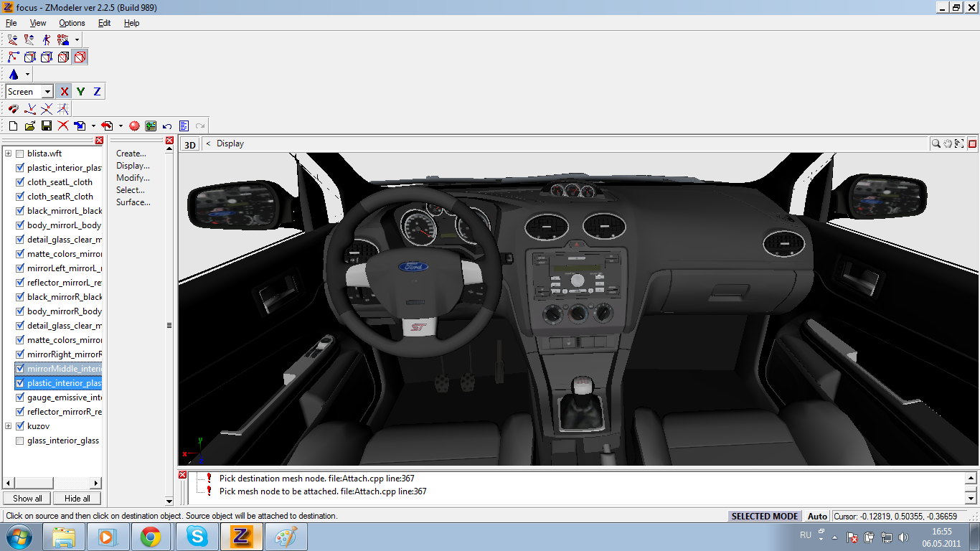Open Google Chrome from the taskbar
The image size is (980, 551).
coord(151,537)
